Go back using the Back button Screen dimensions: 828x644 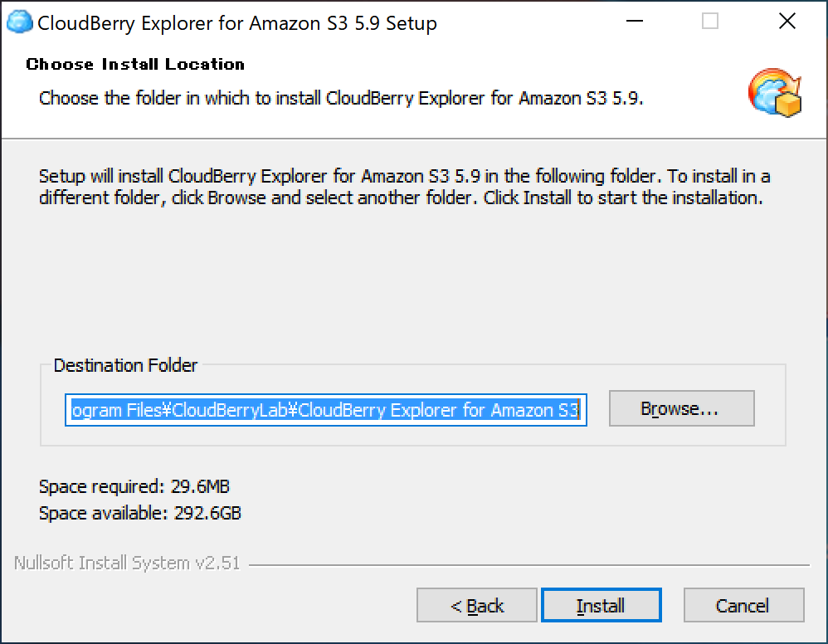tap(476, 605)
